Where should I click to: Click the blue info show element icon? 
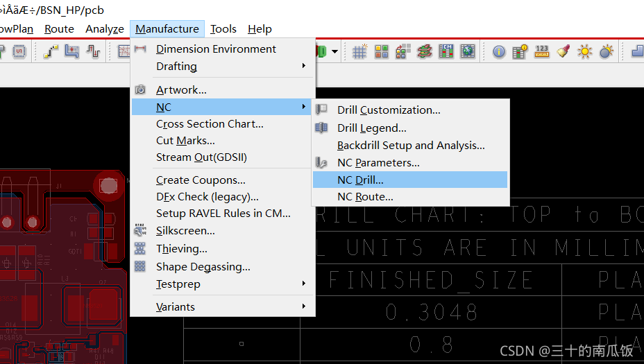point(499,52)
